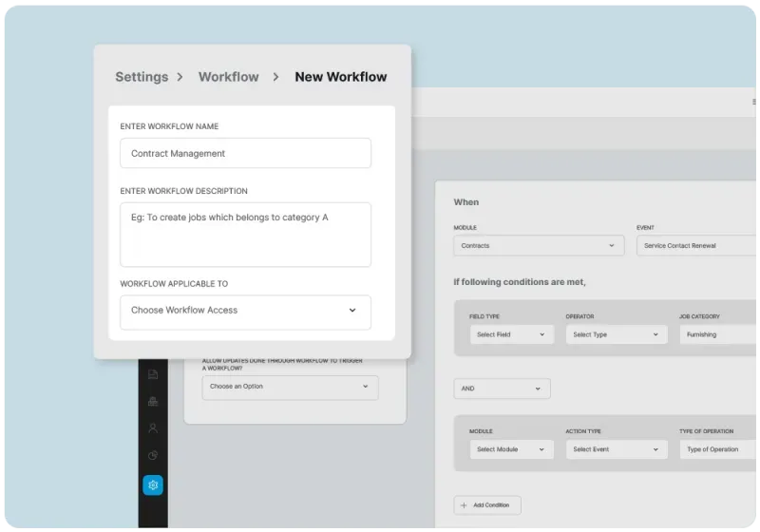Expand the Choose an Option dropdown
The height and width of the screenshot is (532, 760).
click(290, 387)
